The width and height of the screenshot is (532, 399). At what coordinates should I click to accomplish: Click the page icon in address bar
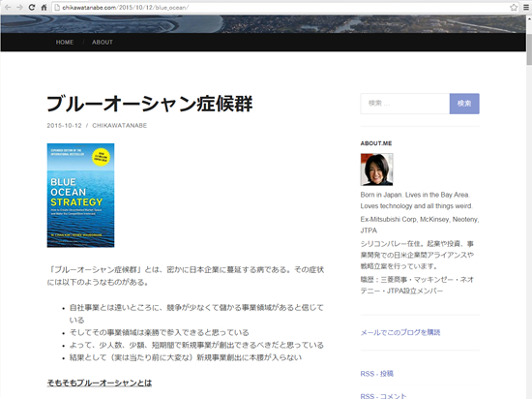[57, 7]
